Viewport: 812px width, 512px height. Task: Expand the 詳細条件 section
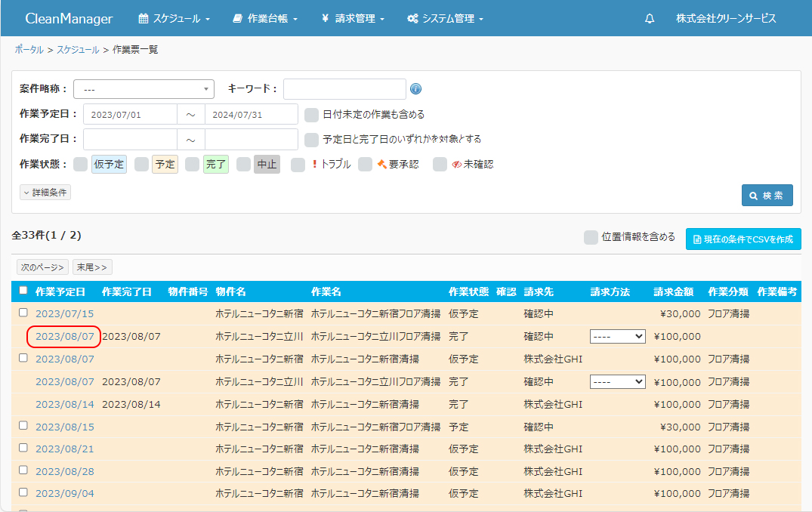pos(45,193)
